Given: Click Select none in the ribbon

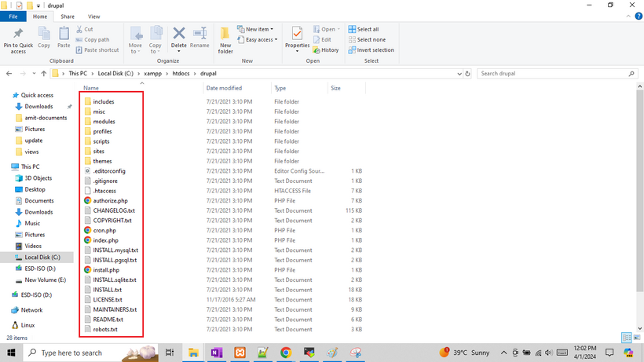Looking at the screenshot, I should coord(371,39).
